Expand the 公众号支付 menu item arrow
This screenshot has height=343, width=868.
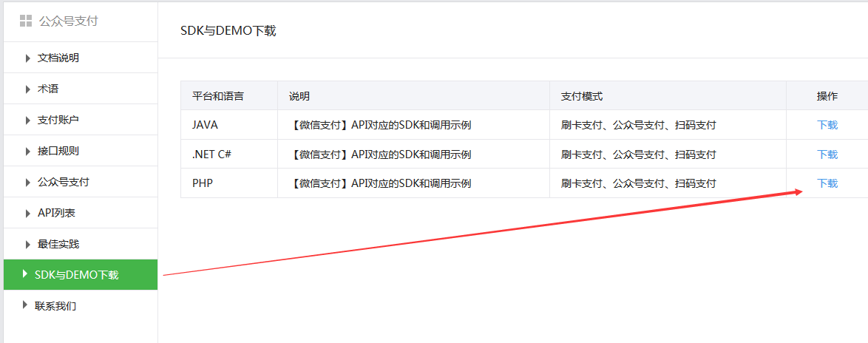(x=27, y=182)
